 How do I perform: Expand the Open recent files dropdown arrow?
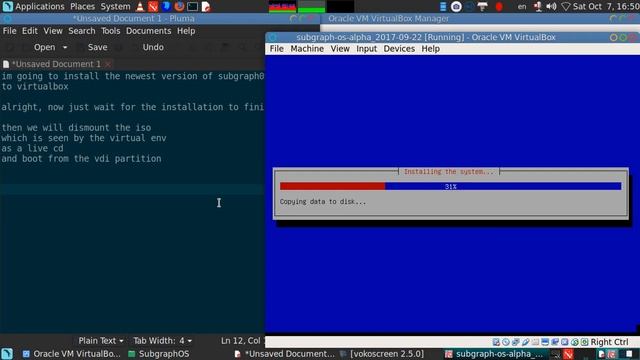coord(65,47)
